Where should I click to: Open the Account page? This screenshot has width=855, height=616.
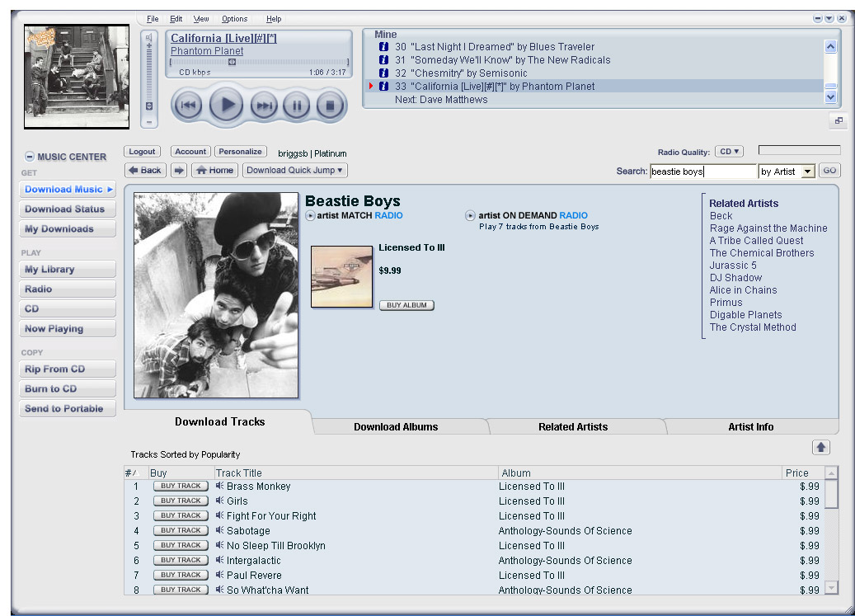[x=190, y=152]
